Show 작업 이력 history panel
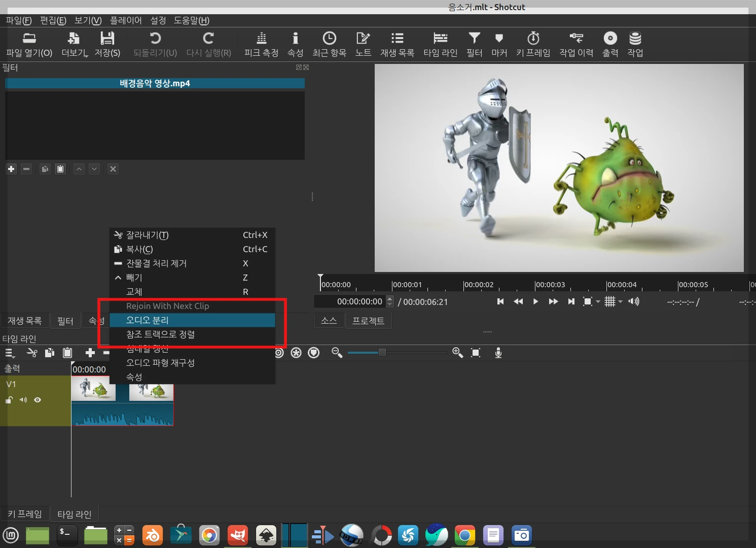756x548 pixels. pyautogui.click(x=576, y=45)
